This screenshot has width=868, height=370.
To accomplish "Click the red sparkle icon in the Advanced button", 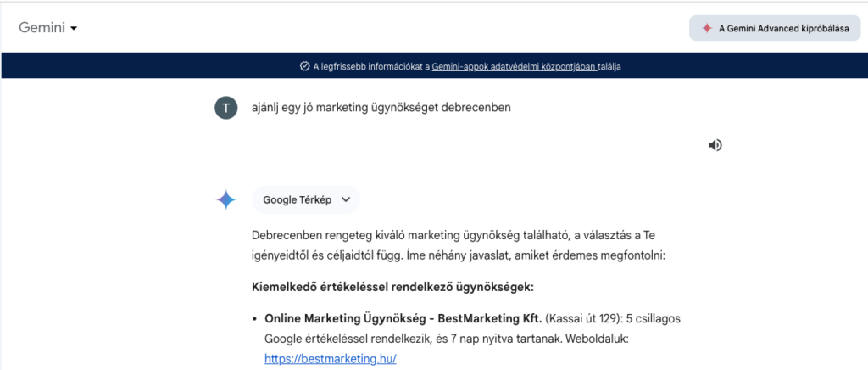I will click(x=706, y=28).
